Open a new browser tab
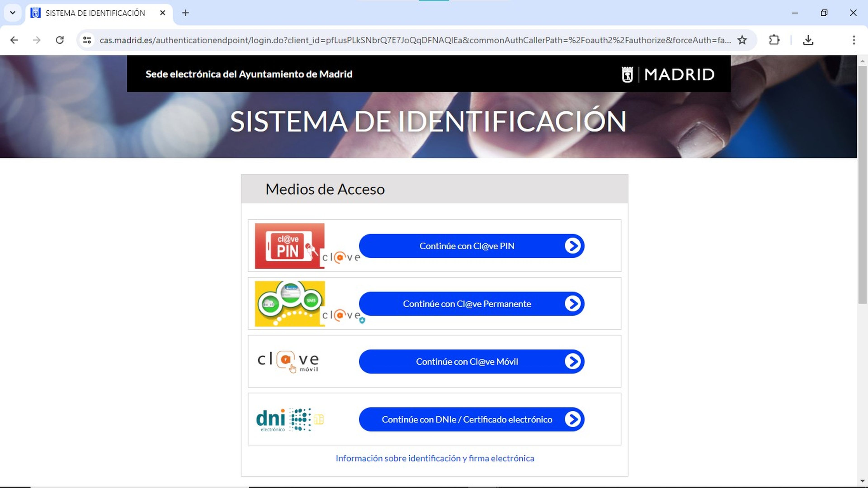Viewport: 868px width, 488px height. click(x=185, y=13)
